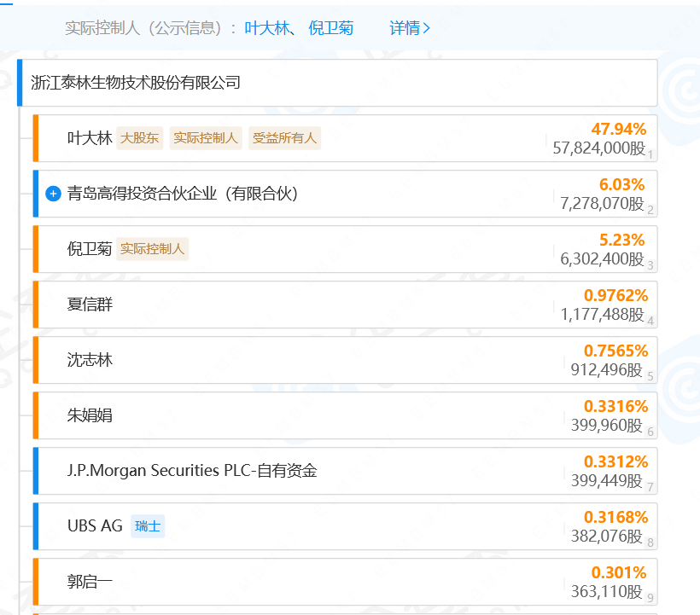Click the 6,302,400股 share count
The image size is (700, 615).
coord(603,259)
